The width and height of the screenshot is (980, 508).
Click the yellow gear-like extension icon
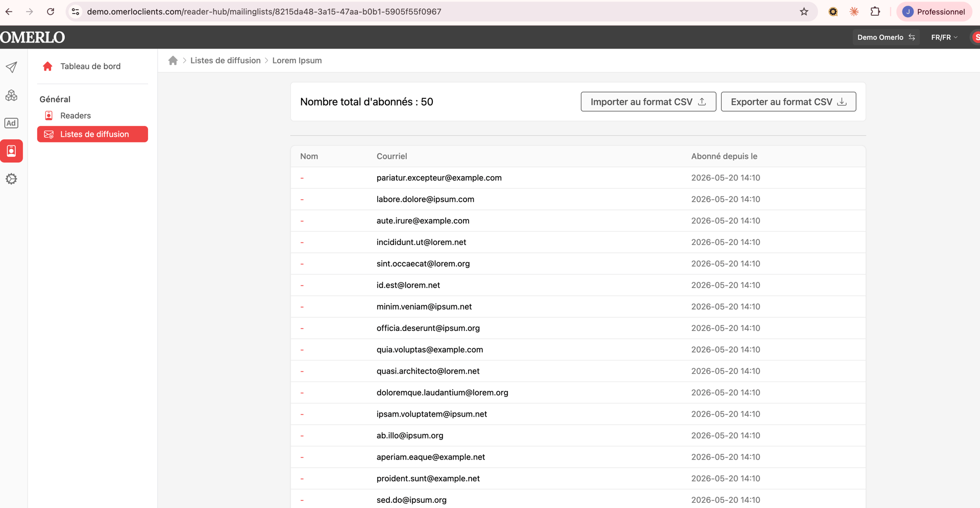click(833, 11)
